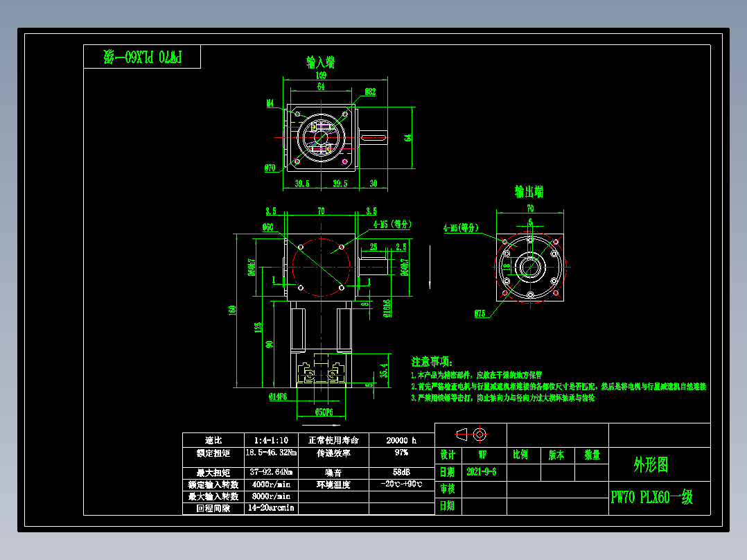Select the Ø50F6 dimension below bottom view

pos(322,412)
